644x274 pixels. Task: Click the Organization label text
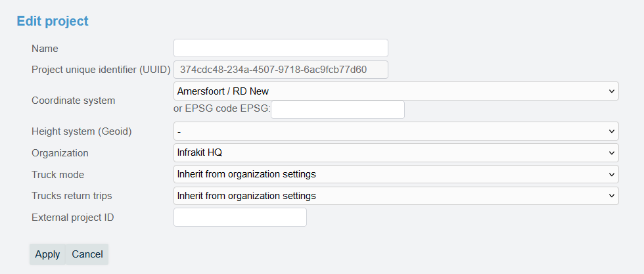coord(60,153)
